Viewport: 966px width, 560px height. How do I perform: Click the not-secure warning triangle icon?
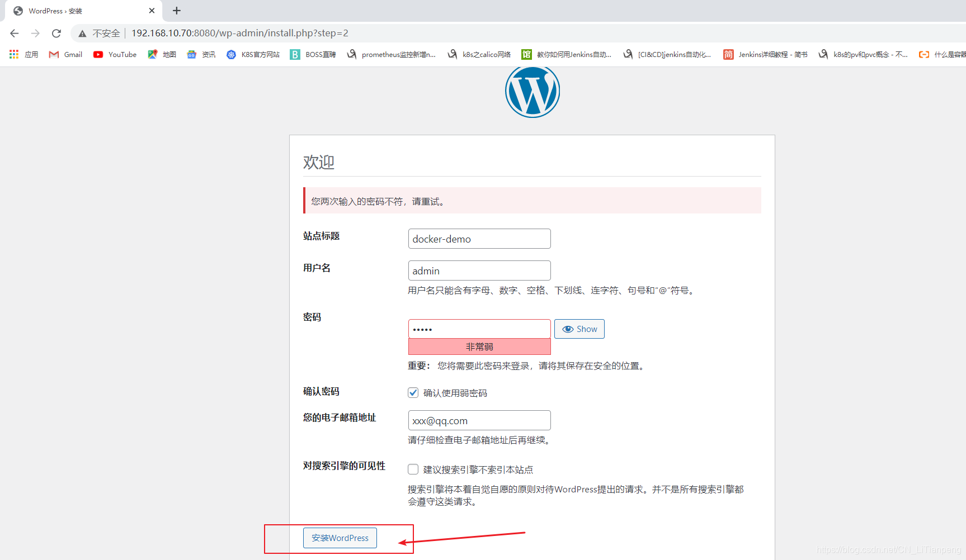coord(82,34)
